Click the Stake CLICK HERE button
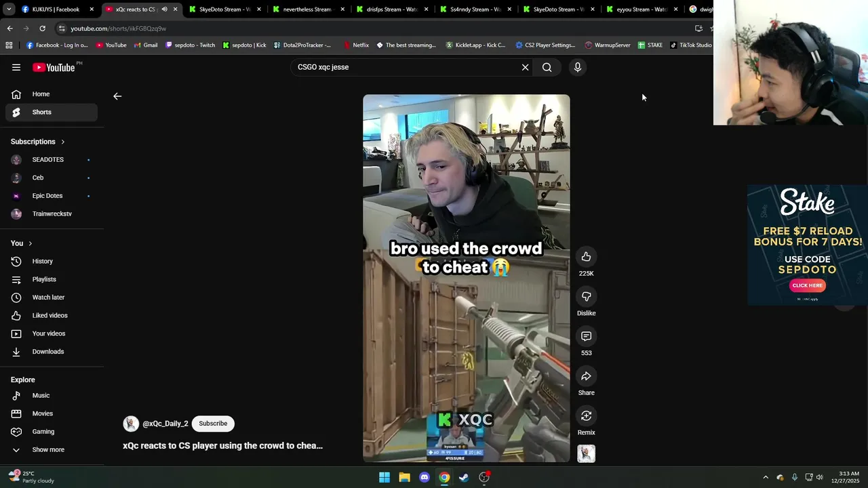Screen dimensions: 868x488 807,285
